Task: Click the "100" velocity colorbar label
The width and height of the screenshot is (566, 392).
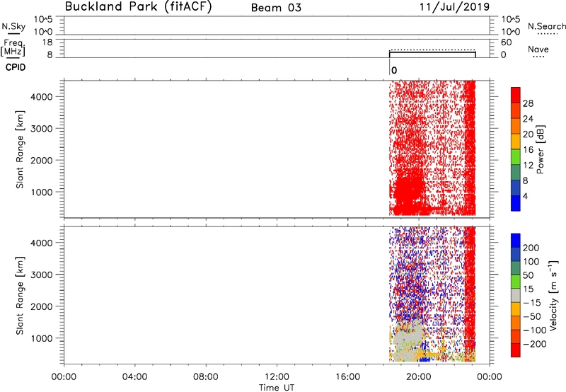Action: click(x=531, y=262)
